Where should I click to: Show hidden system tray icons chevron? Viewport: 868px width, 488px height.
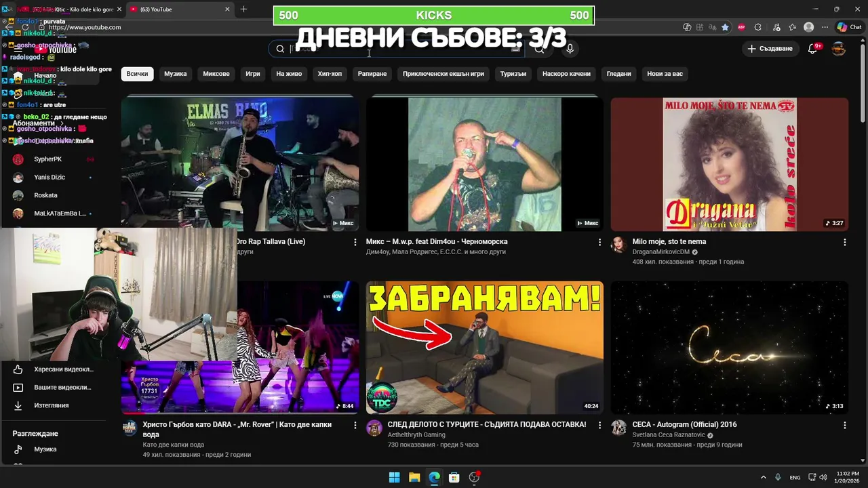click(763, 477)
